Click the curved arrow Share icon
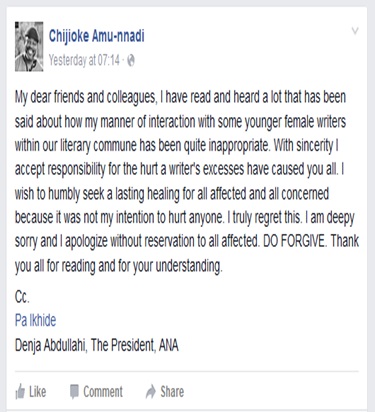Screen dimensions: 375x412 coord(151,392)
